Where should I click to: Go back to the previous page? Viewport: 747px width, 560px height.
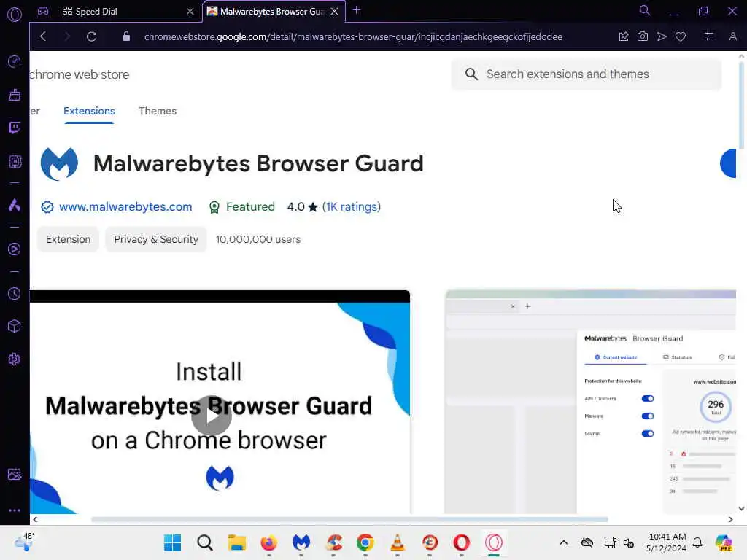(x=43, y=36)
